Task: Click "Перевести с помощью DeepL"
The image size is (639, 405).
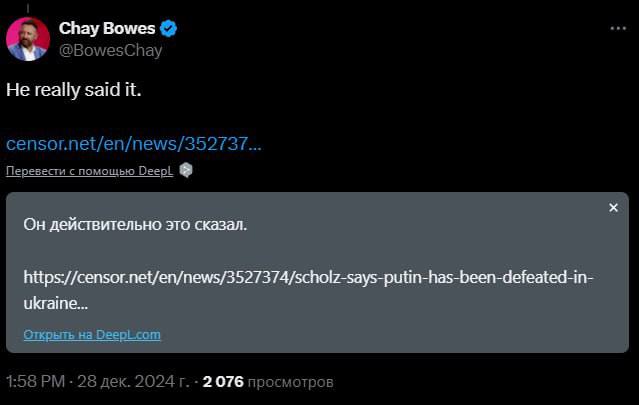Action: click(x=90, y=171)
